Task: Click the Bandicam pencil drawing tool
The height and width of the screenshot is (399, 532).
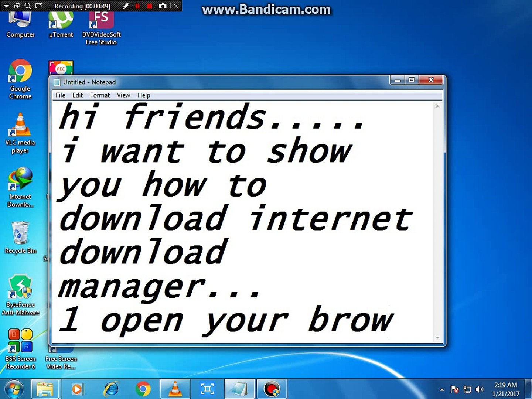Action: (126, 6)
